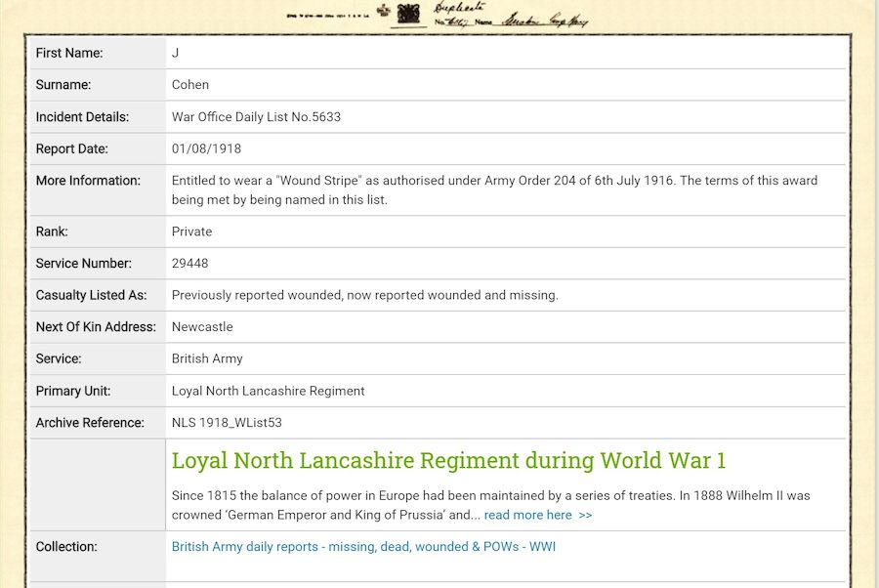The width and height of the screenshot is (879, 588).
Task: Click the 'Service:' label
Action: point(59,358)
